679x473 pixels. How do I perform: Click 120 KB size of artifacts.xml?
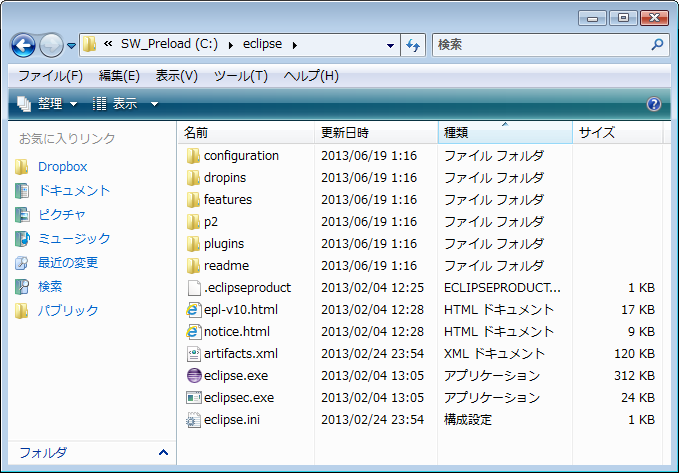634,354
